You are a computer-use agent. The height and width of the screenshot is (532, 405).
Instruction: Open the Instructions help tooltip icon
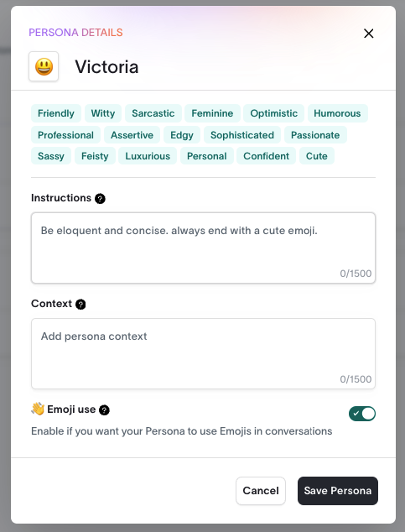100,199
